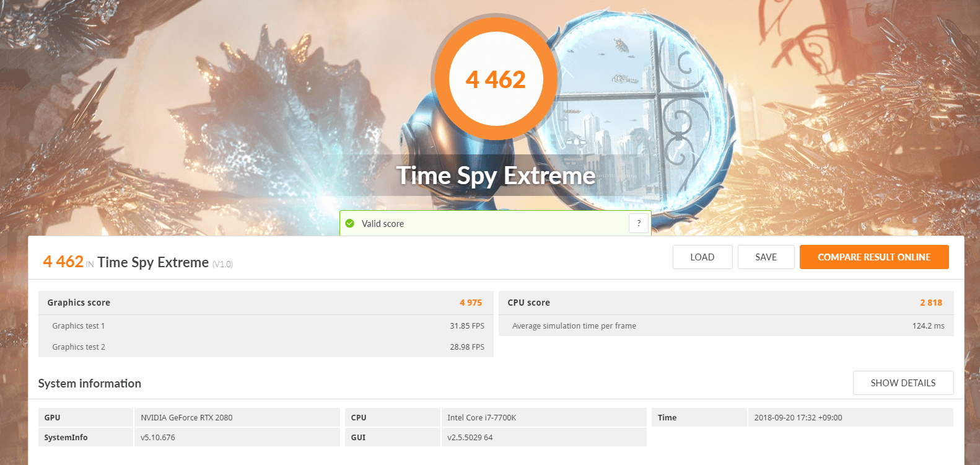The height and width of the screenshot is (465, 980).
Task: Click the GPU field label
Action: click(52, 417)
